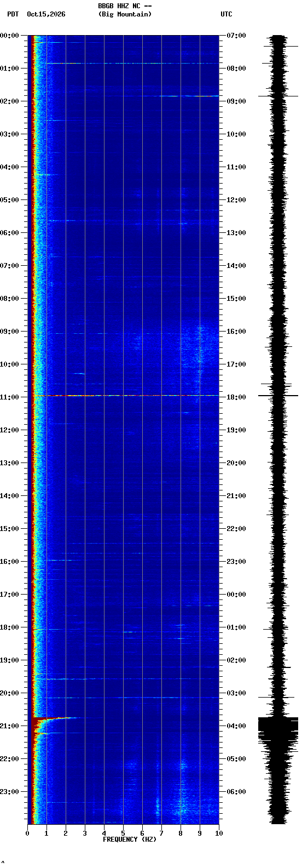Click frequency axis tick label '8'
302x868 pixels.
pos(181,833)
